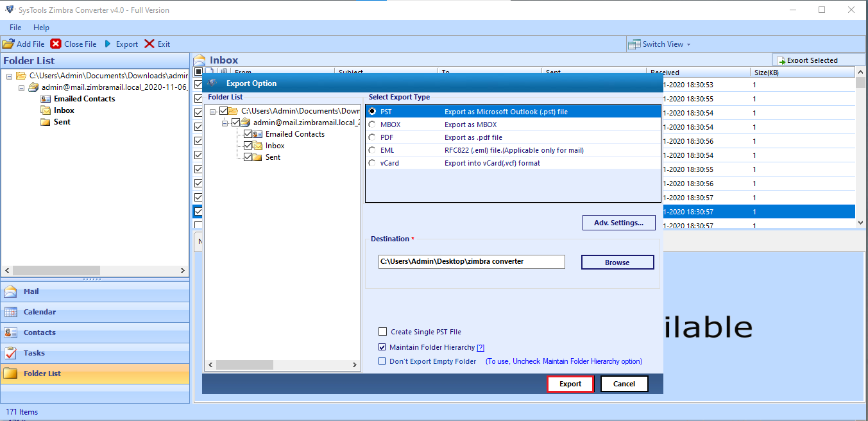Click the Export button in dialog
The image size is (868, 421).
tap(570, 384)
